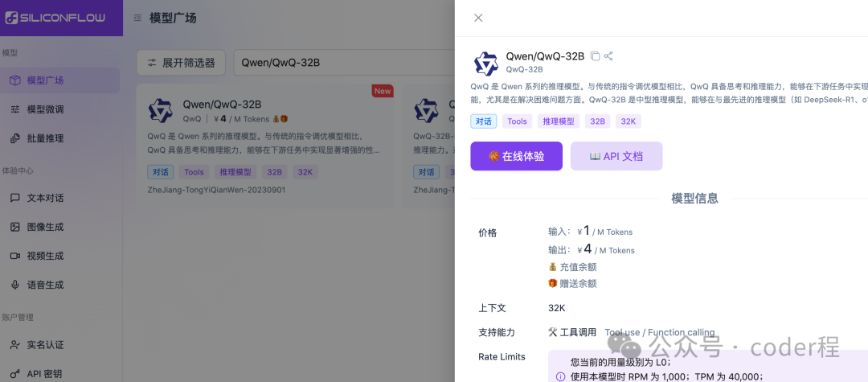Click the share icon beside model name
Viewport: 868px width, 382px height.
coord(608,56)
